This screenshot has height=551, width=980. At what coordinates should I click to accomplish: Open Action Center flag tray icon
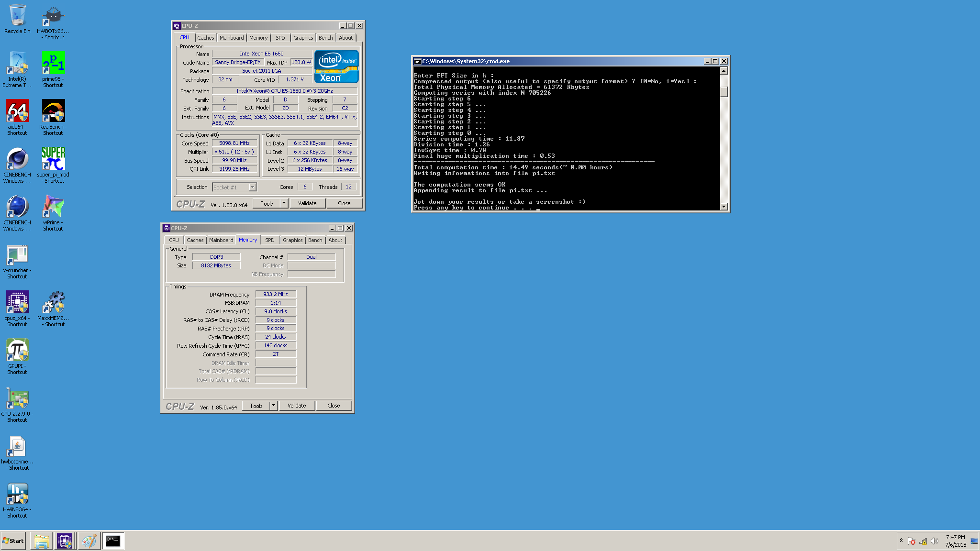[912, 541]
